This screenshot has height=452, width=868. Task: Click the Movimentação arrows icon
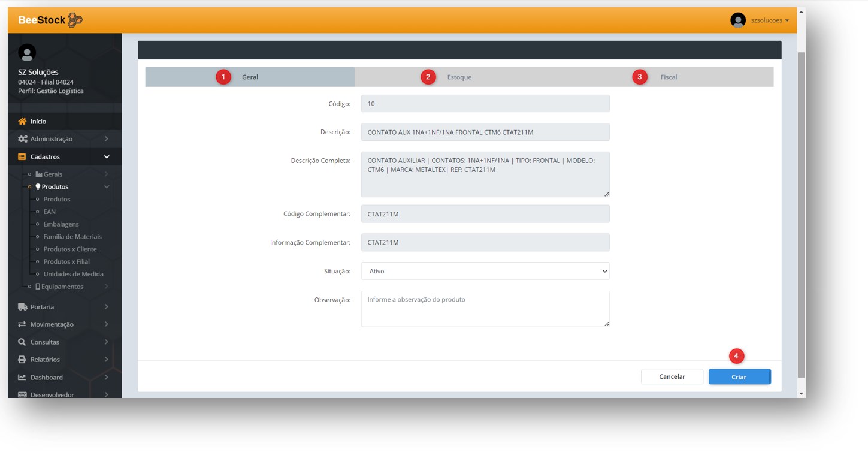pyautogui.click(x=22, y=324)
